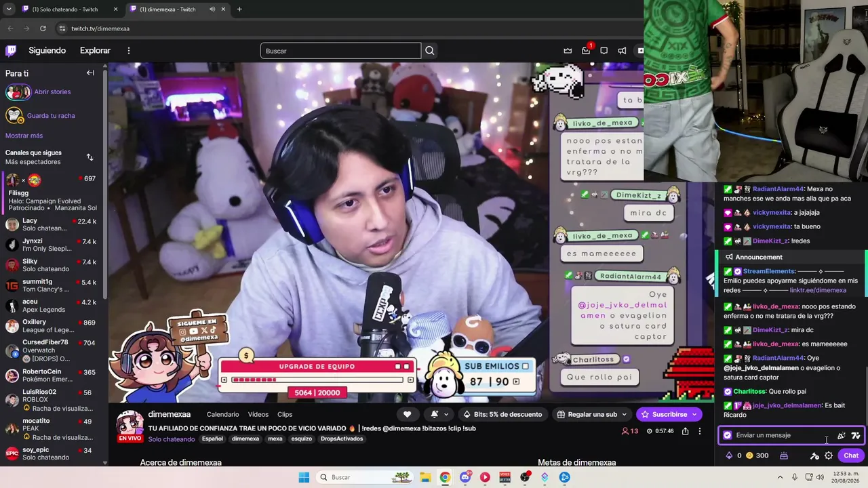Click Solo chateando category link

point(172,439)
